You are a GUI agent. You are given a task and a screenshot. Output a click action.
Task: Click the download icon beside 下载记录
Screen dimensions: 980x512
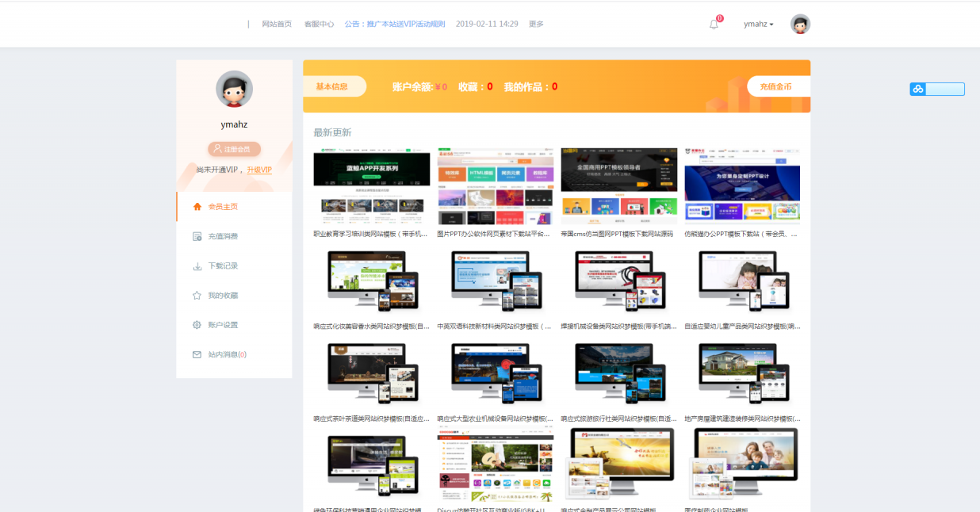(x=197, y=266)
